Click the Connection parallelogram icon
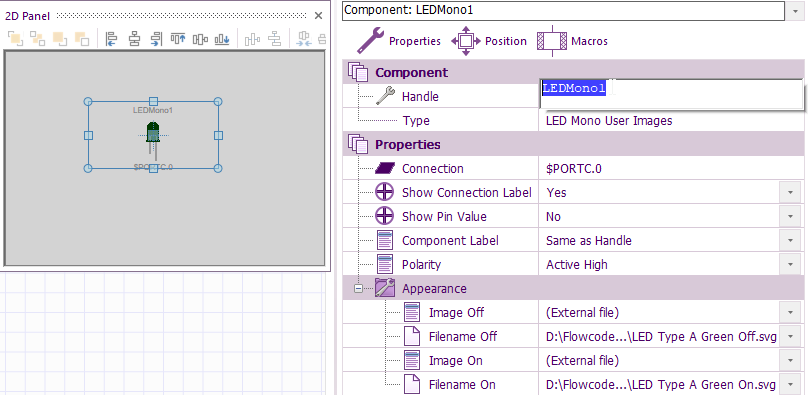Image resolution: width=808 pixels, height=395 pixels. [385, 168]
